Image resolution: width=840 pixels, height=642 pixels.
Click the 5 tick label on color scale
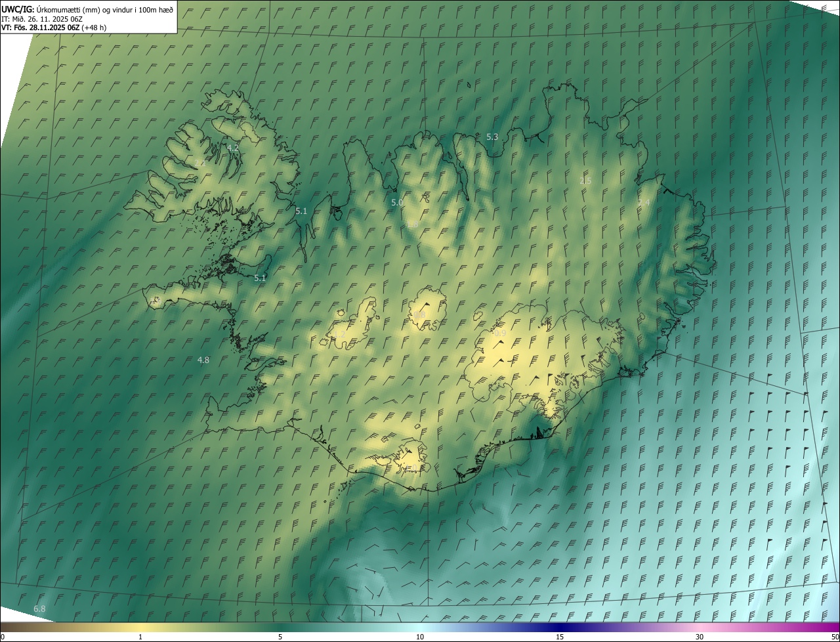(280, 637)
